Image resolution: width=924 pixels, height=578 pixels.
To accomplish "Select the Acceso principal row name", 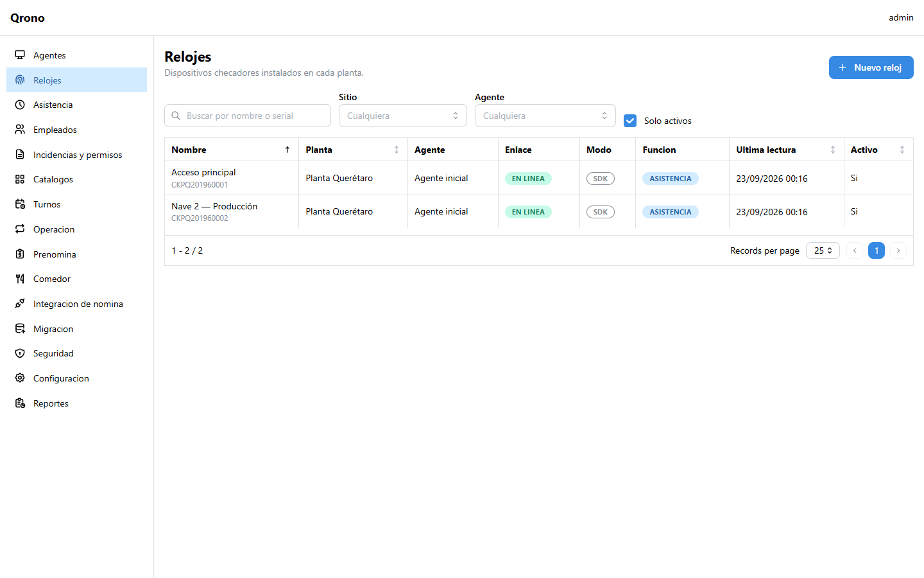I will tap(203, 172).
